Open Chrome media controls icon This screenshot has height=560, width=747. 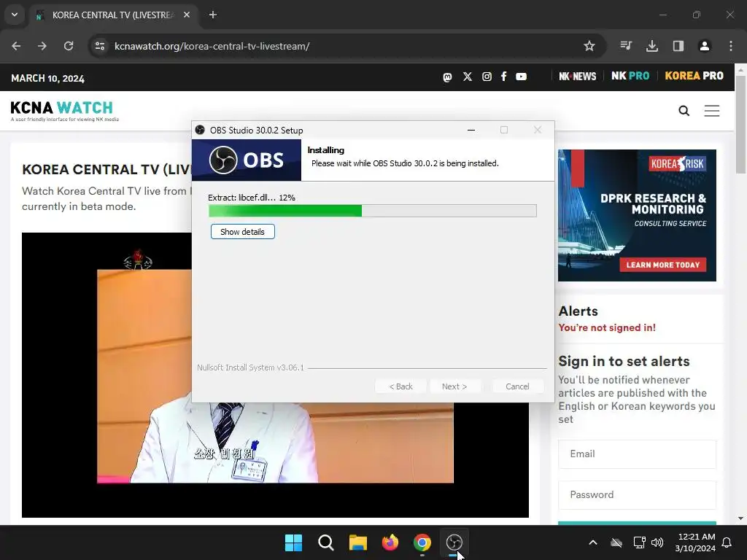click(626, 46)
